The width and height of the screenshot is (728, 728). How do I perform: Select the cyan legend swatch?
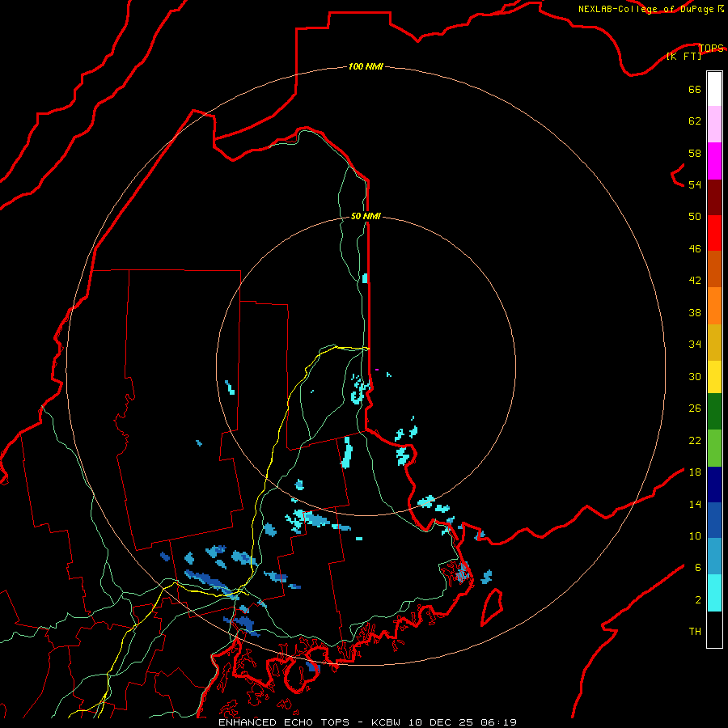tap(714, 593)
